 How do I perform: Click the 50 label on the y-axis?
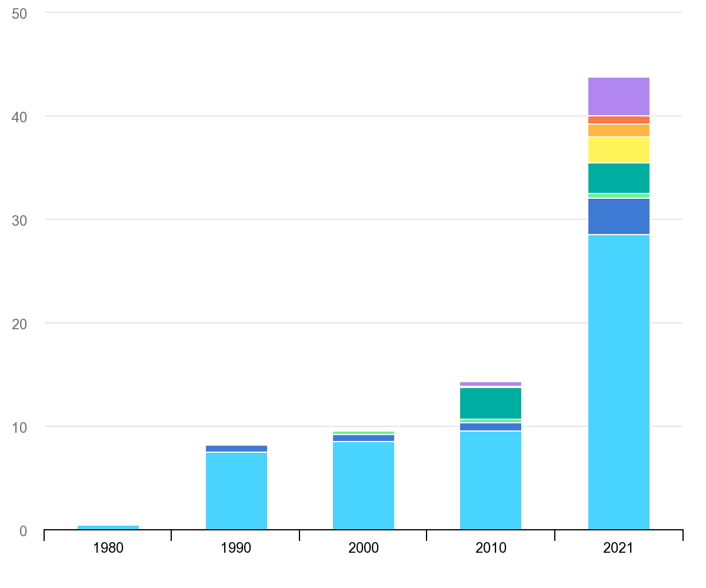19,14
